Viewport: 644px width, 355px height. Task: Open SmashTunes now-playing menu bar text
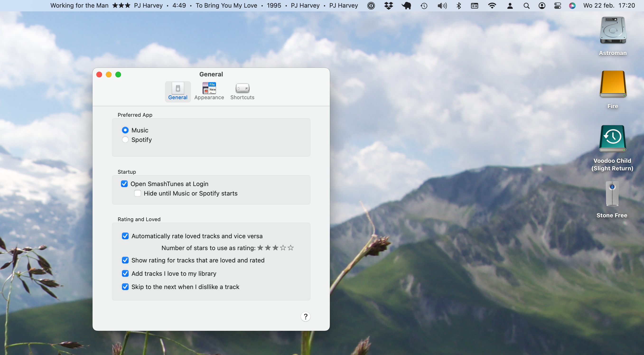coord(204,5)
